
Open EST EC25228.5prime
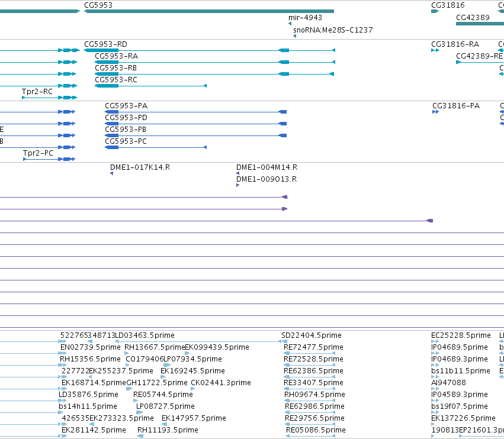pyautogui.click(x=461, y=335)
